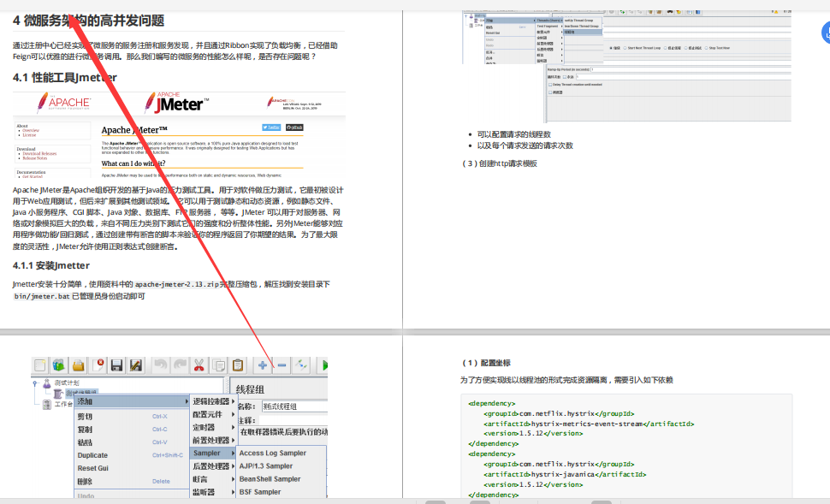Click the green Start run icon

(323, 365)
